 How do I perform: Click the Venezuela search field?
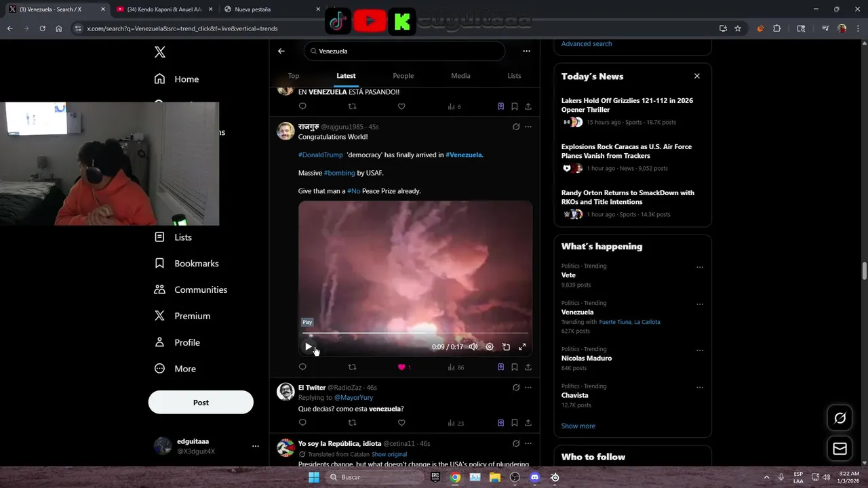[404, 51]
